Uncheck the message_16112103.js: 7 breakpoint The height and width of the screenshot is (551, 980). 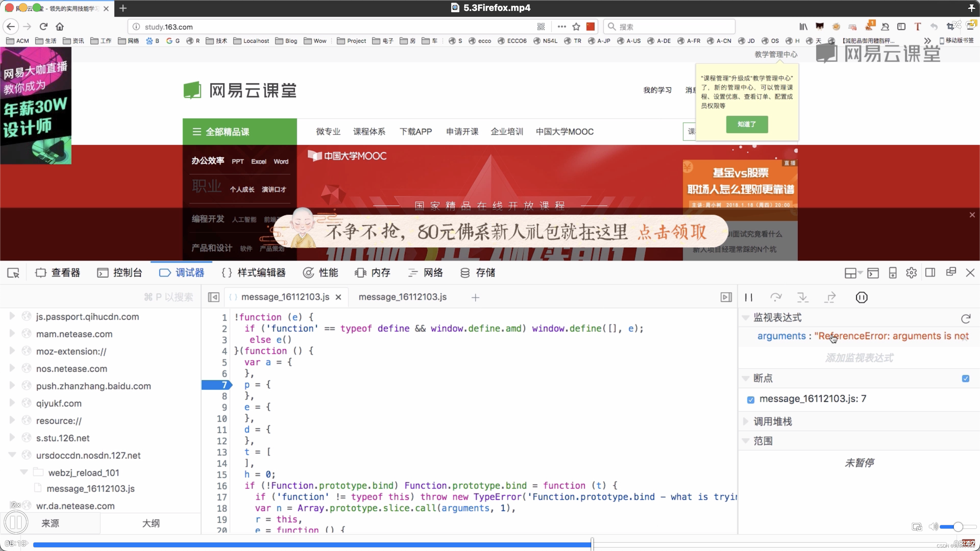click(x=751, y=400)
